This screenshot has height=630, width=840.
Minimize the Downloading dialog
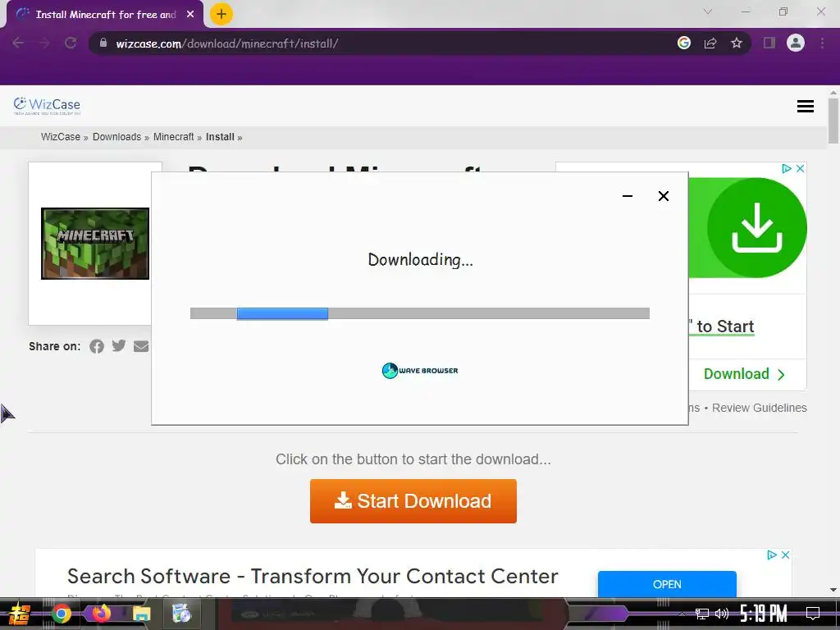(628, 196)
